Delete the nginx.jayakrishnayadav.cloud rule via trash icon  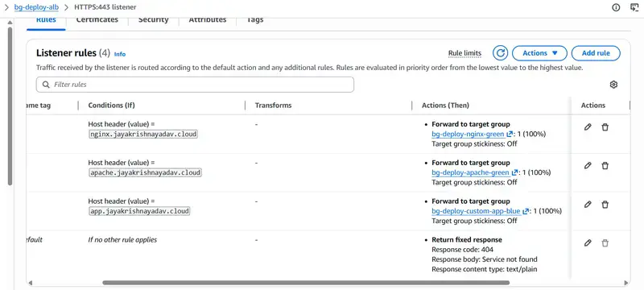(x=605, y=127)
